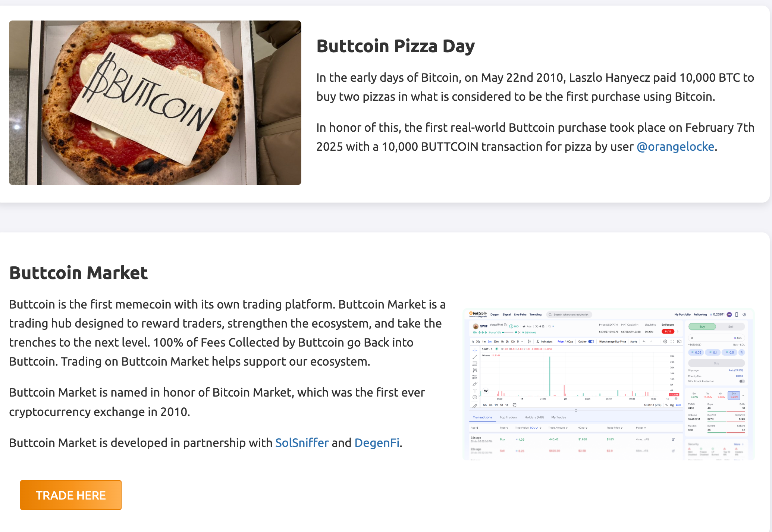Click the dark mode moon icon
Screen dimensions: 772x532
(744, 314)
